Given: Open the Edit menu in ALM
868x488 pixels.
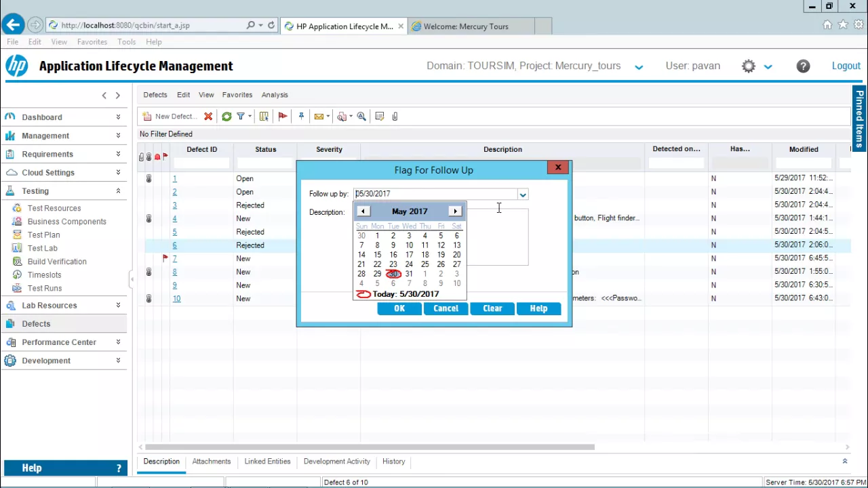Looking at the screenshot, I should (x=184, y=95).
